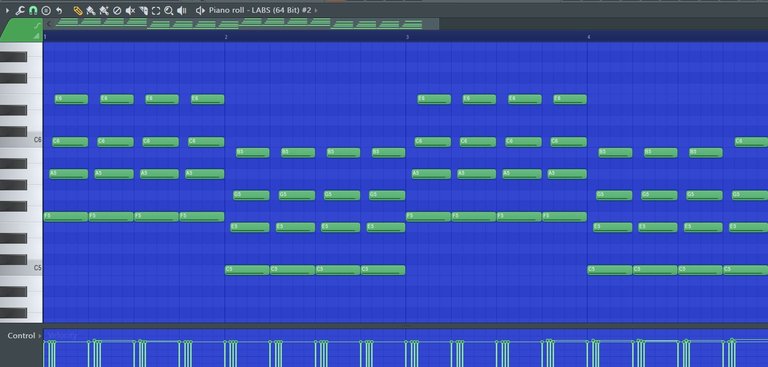Choose the dashed selection tool
This screenshot has height=367, width=768.
pyautogui.click(x=156, y=10)
